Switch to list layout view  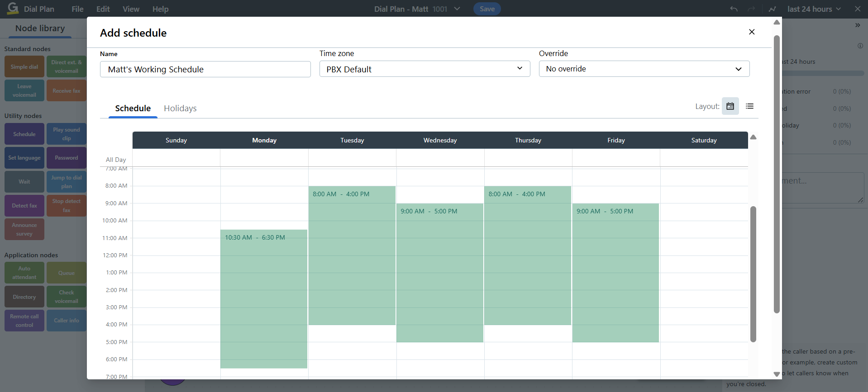point(749,106)
